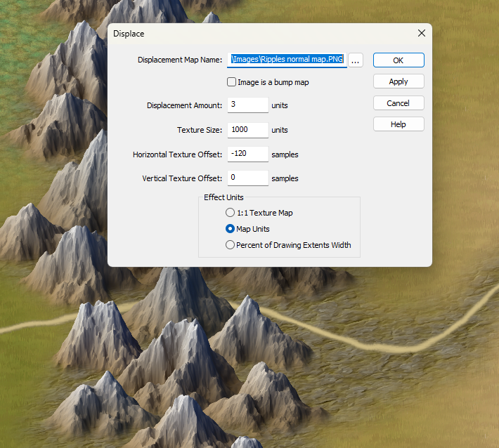Click the Texture Size field
The height and width of the screenshot is (448, 499).
click(x=248, y=130)
